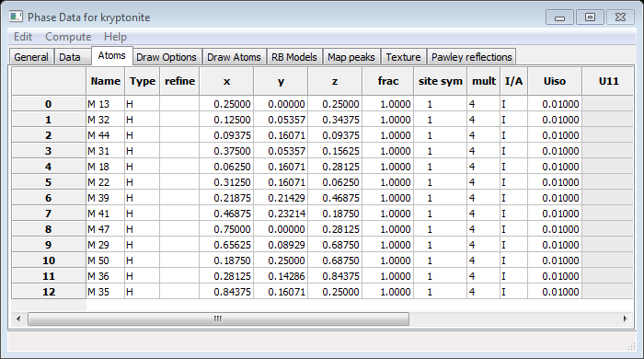
Task: Click the atom name M 13
Action: click(x=106, y=104)
